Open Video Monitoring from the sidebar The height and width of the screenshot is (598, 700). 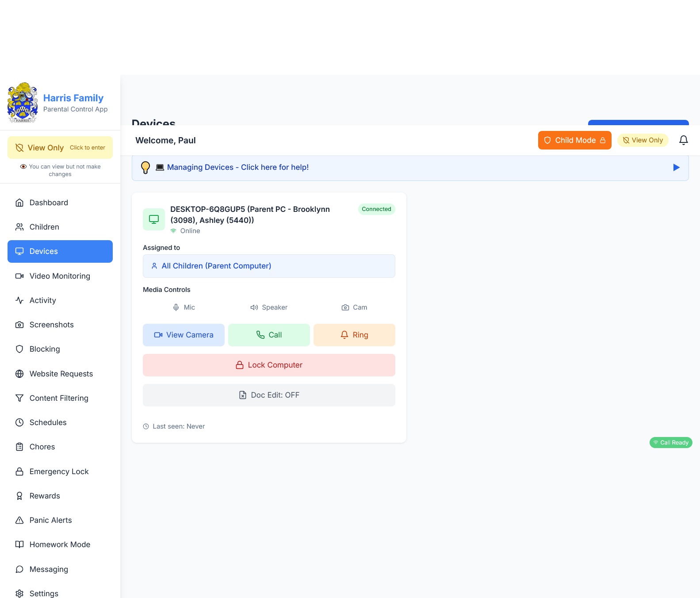pyautogui.click(x=60, y=276)
